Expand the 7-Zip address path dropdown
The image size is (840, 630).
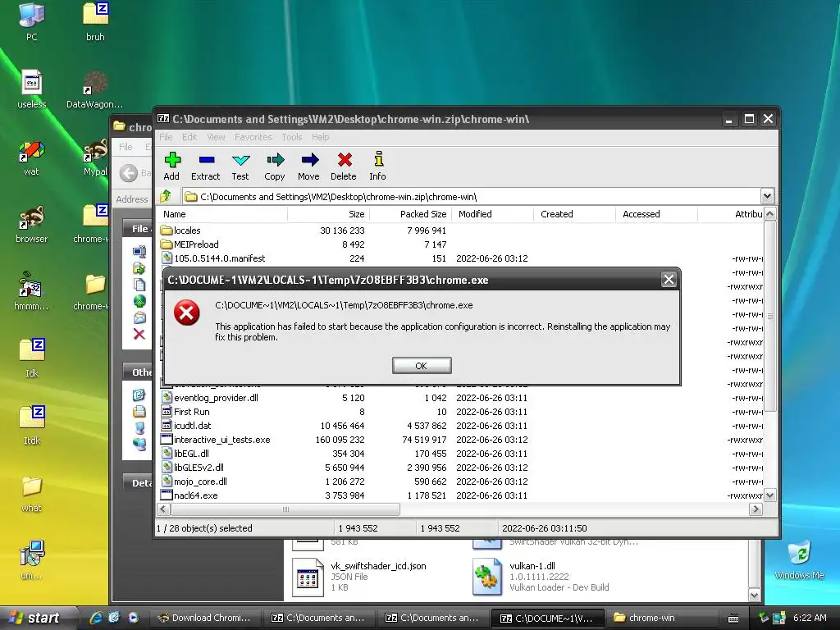pyautogui.click(x=767, y=196)
